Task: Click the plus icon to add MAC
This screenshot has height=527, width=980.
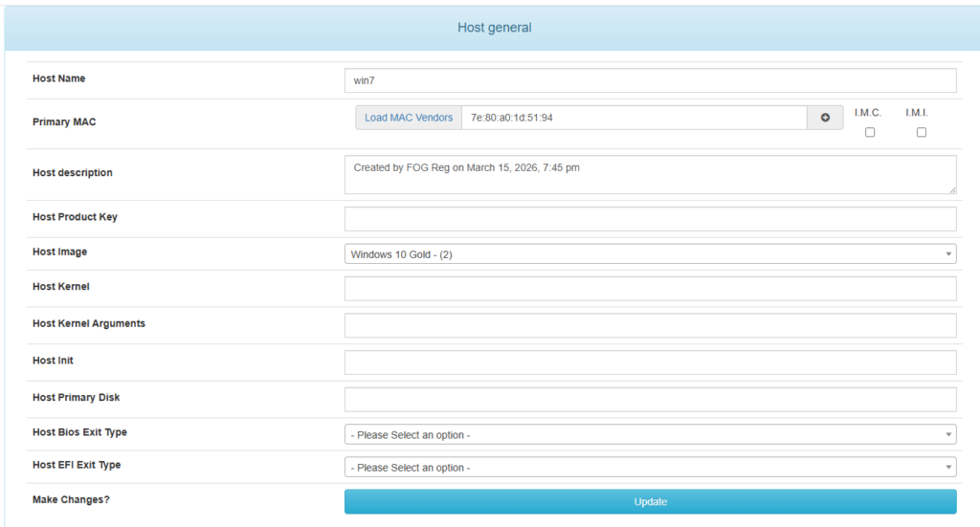Action: pyautogui.click(x=825, y=118)
